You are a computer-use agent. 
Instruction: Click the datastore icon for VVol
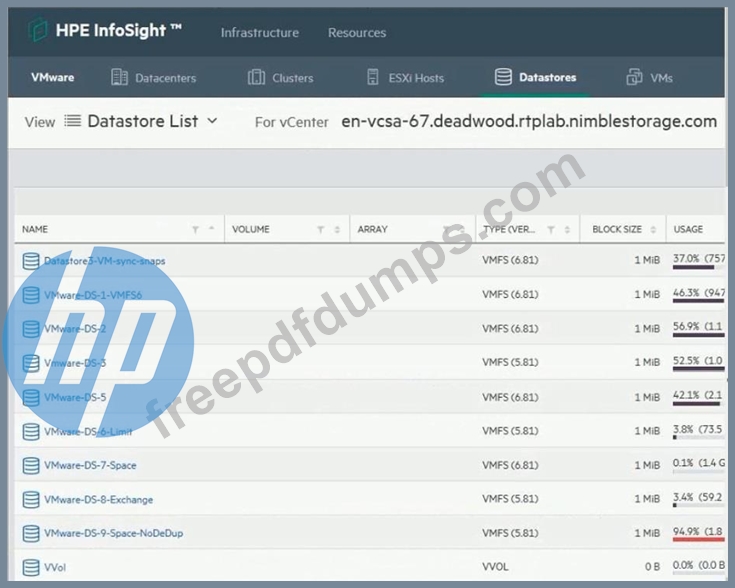click(x=31, y=567)
